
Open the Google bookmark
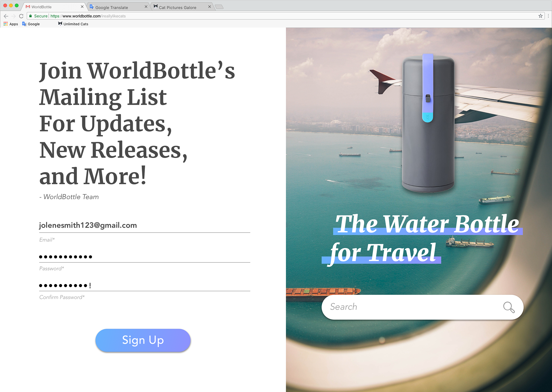click(31, 24)
